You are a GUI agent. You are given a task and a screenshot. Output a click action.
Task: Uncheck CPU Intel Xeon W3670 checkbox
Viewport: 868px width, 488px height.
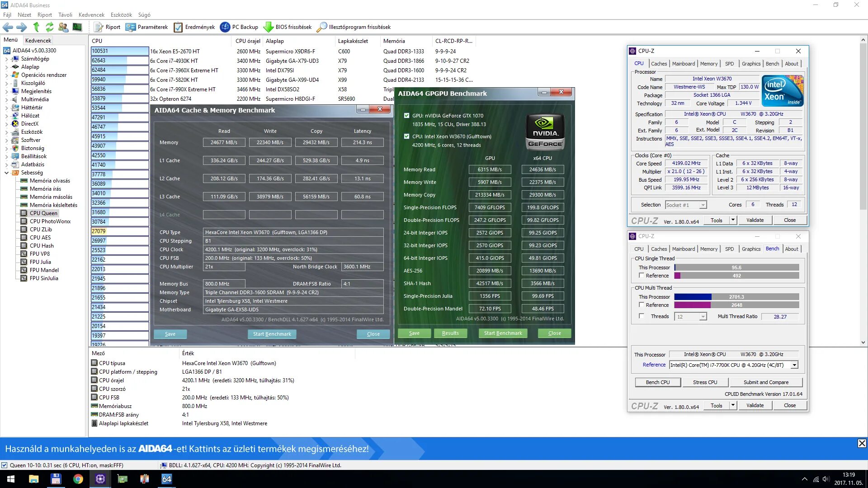(406, 136)
